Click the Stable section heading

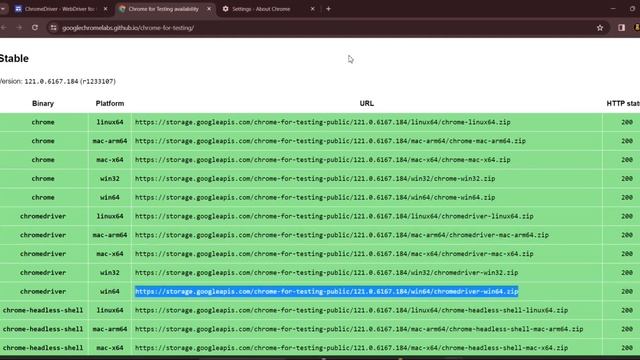[14, 58]
